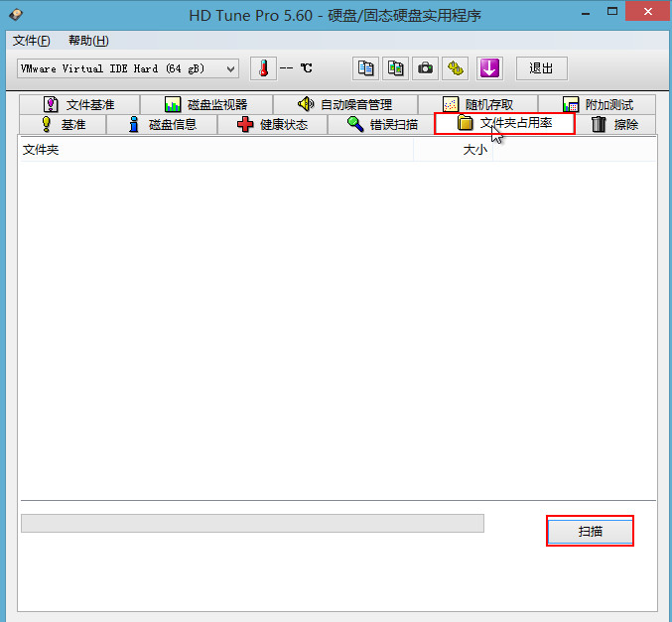
Task: Switch to the 错误扫描 tab
Action: coord(381,125)
